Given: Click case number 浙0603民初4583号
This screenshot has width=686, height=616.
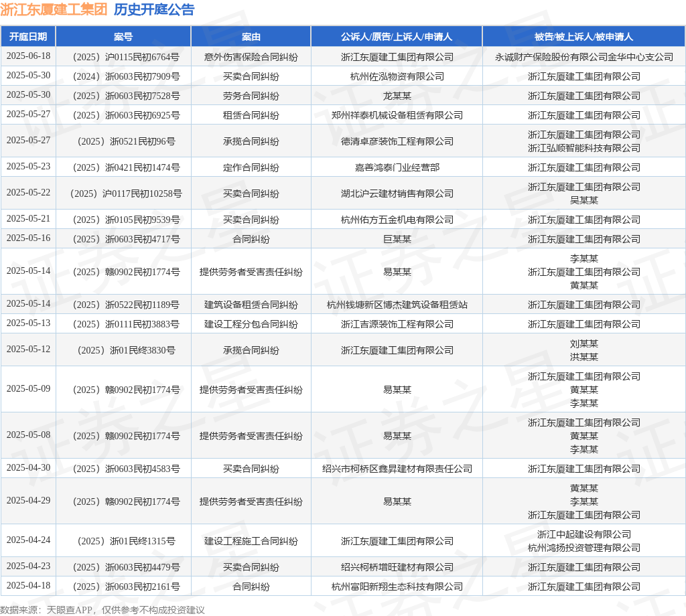Looking at the screenshot, I should [x=126, y=469].
